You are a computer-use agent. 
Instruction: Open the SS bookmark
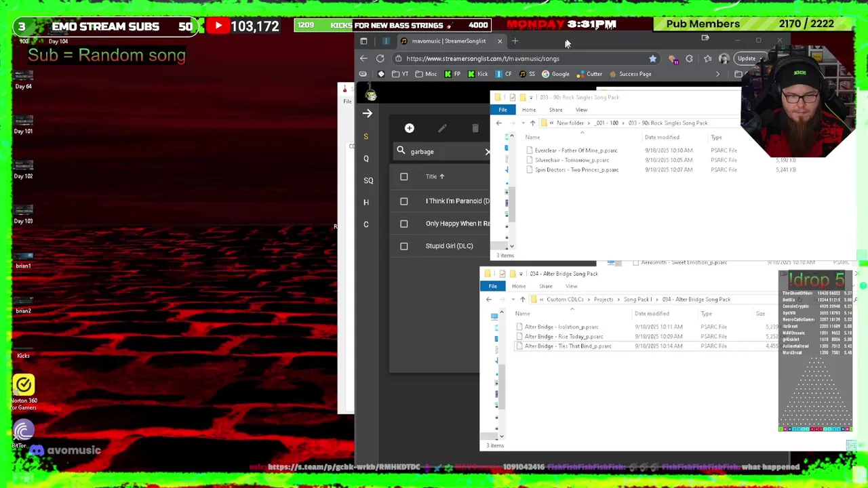click(527, 74)
